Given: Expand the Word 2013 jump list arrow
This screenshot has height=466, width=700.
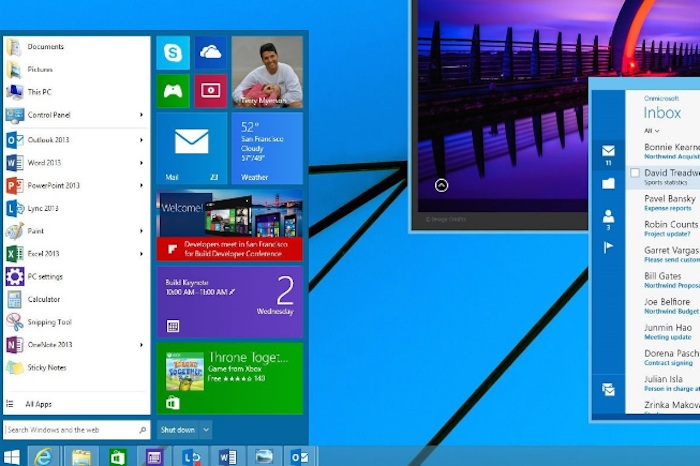Looking at the screenshot, I should pos(141,162).
